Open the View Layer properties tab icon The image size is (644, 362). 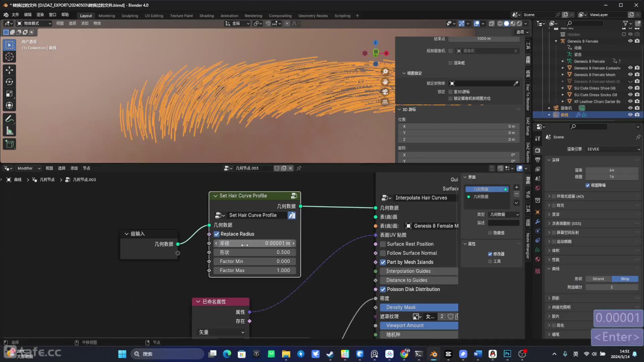click(538, 169)
